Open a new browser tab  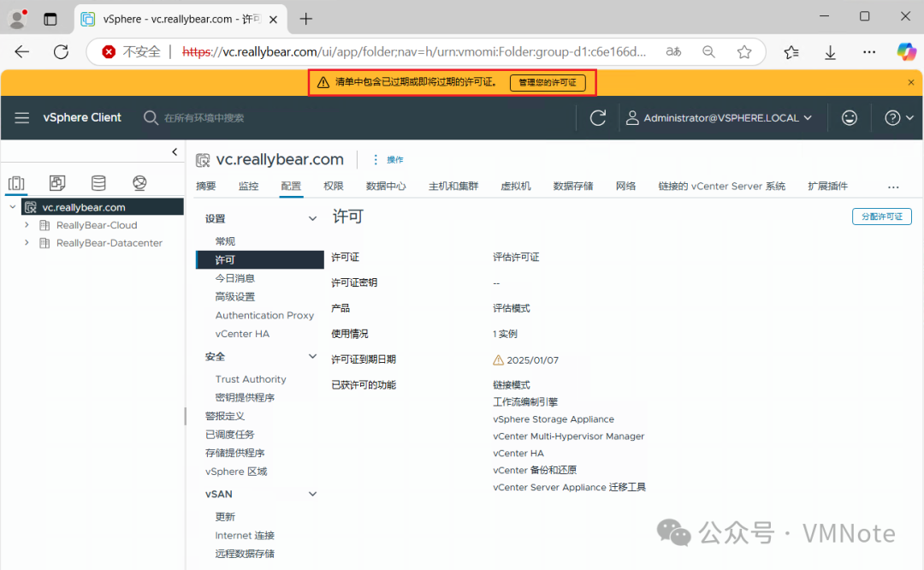305,19
